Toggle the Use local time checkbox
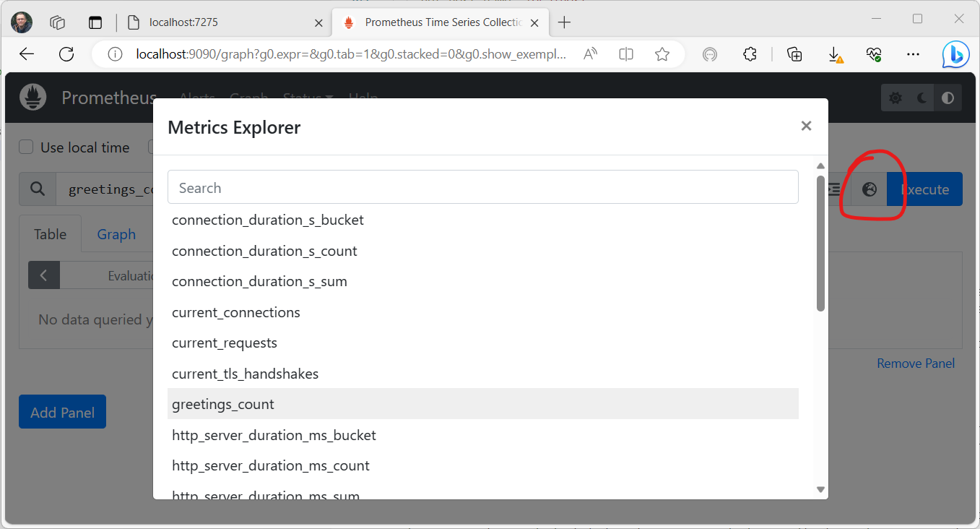This screenshot has width=980, height=529. 26,147
